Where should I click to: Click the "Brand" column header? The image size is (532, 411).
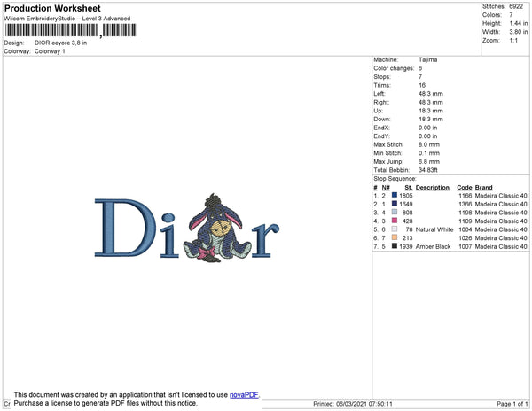coord(483,188)
